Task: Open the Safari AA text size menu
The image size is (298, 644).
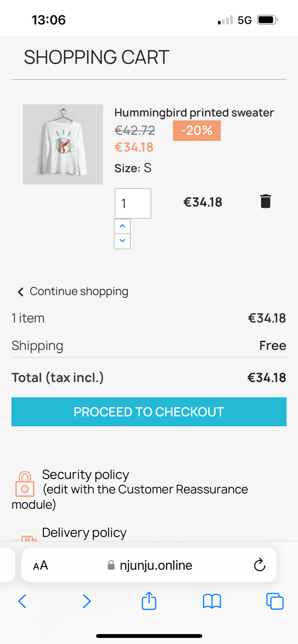Action: [x=41, y=566]
